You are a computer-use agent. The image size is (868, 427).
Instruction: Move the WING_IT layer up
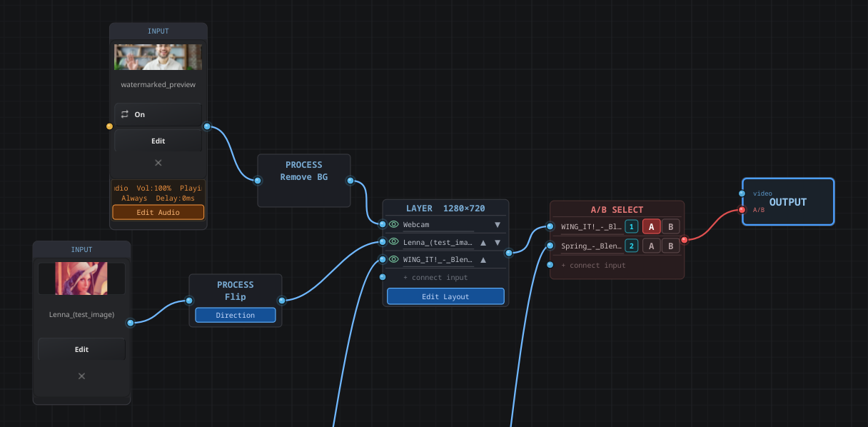click(483, 259)
